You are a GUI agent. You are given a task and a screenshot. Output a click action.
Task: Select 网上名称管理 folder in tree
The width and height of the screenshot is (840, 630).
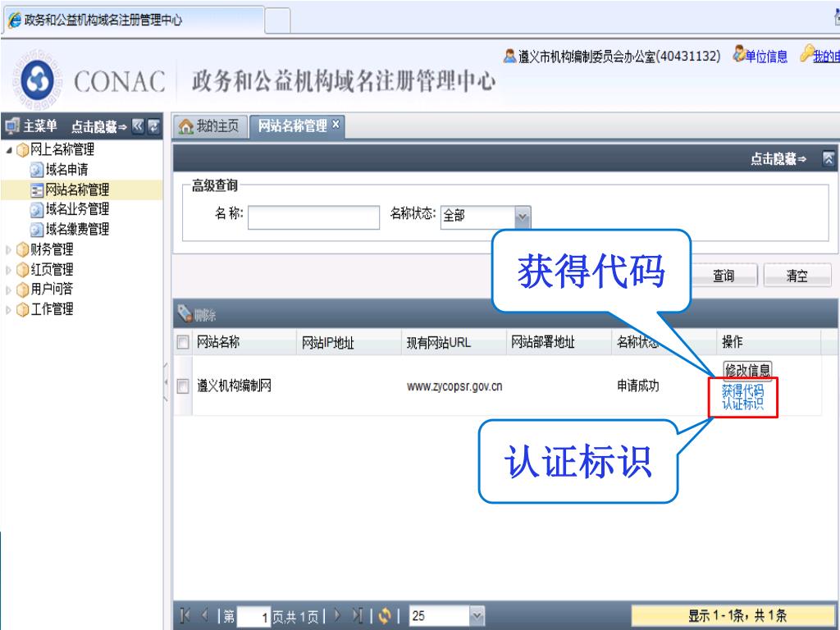tap(62, 149)
